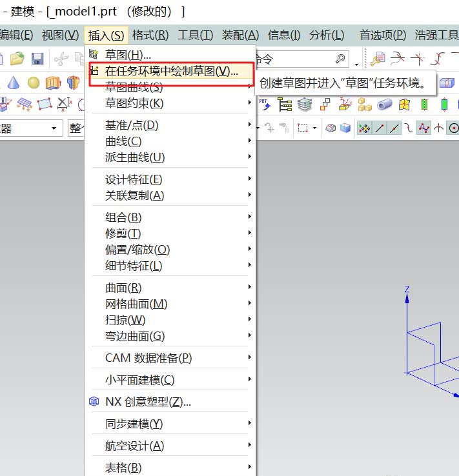Image resolution: width=459 pixels, height=476 pixels.
Task: Toggle the intersection snap button
Action: point(438,128)
